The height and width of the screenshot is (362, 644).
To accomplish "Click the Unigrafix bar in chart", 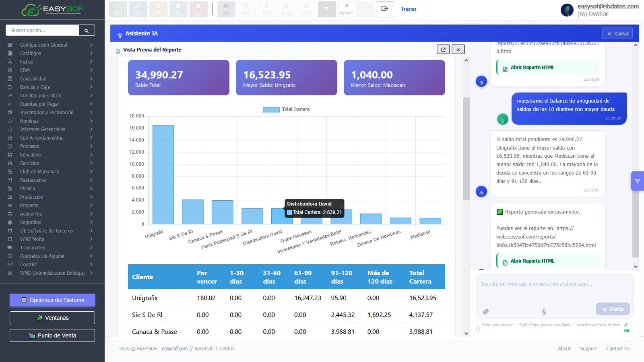I will [x=163, y=175].
